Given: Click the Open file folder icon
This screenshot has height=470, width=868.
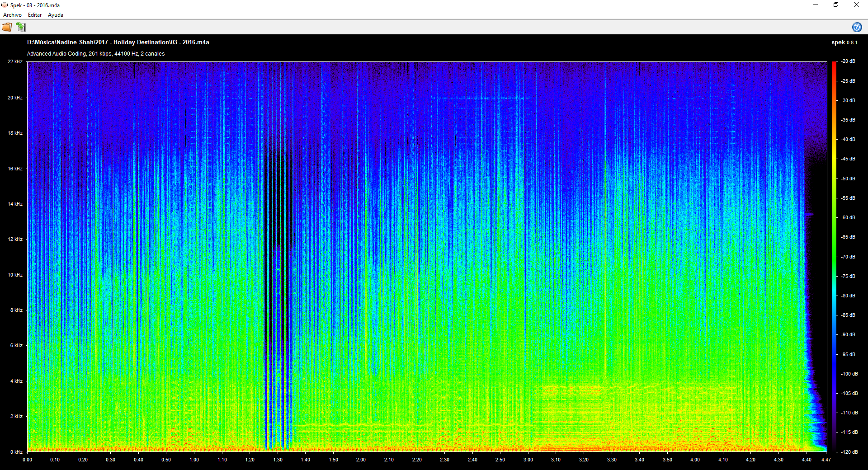Looking at the screenshot, I should (7, 27).
